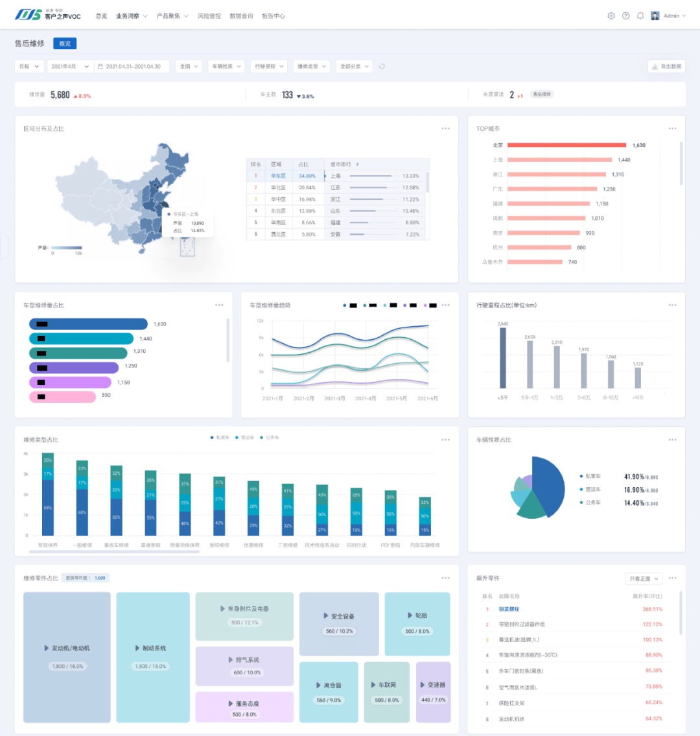Click the reset filters refresh icon
The width and height of the screenshot is (700, 736).
pyautogui.click(x=382, y=66)
